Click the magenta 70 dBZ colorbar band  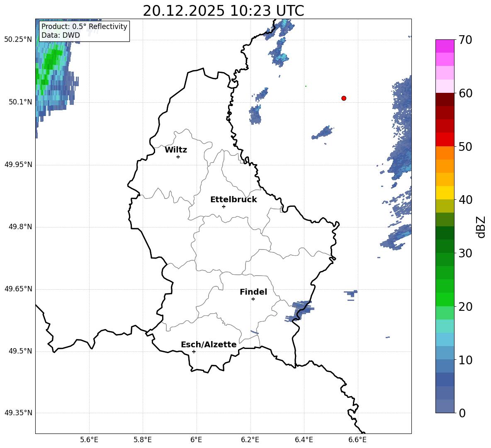coord(445,46)
